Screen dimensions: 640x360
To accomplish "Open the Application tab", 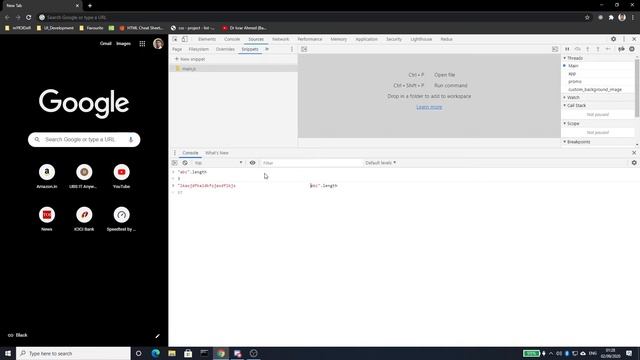I will (367, 39).
